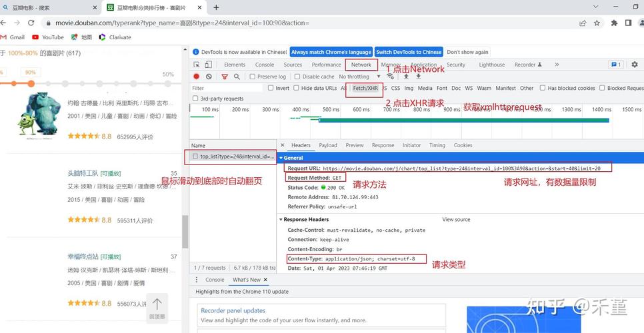
Task: Open the Response tab
Action: (x=383, y=145)
